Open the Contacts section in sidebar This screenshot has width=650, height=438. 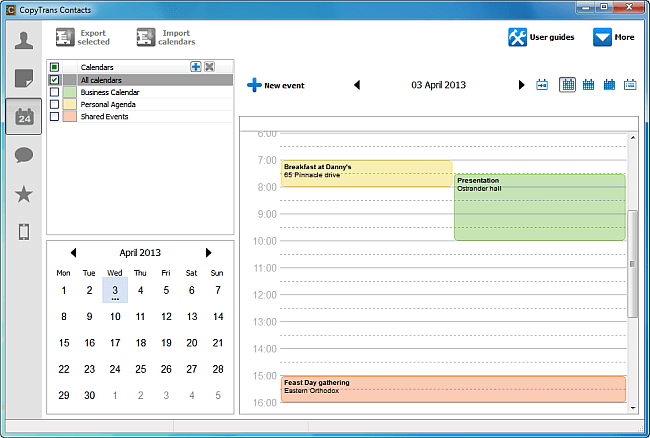[24, 41]
